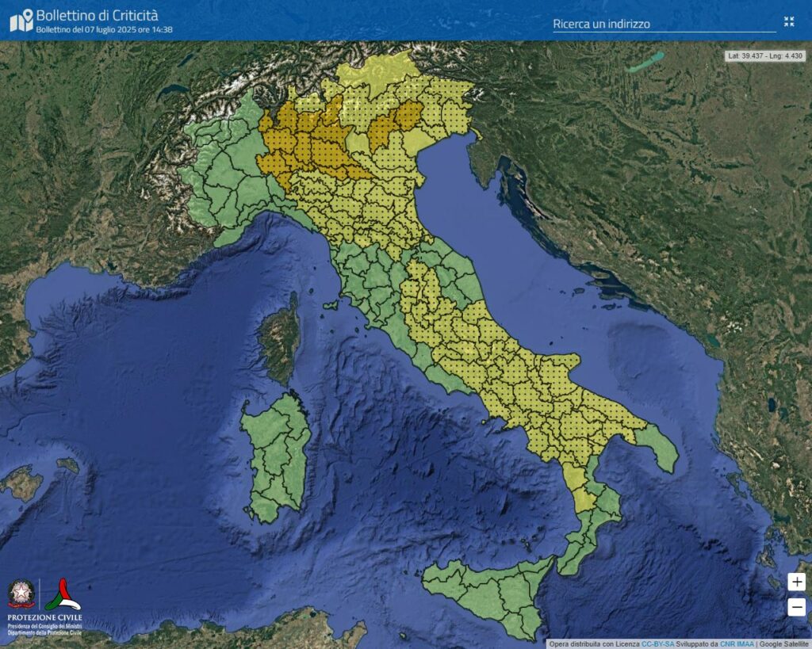Click the Protezione Civile tricolor logo

62,595
